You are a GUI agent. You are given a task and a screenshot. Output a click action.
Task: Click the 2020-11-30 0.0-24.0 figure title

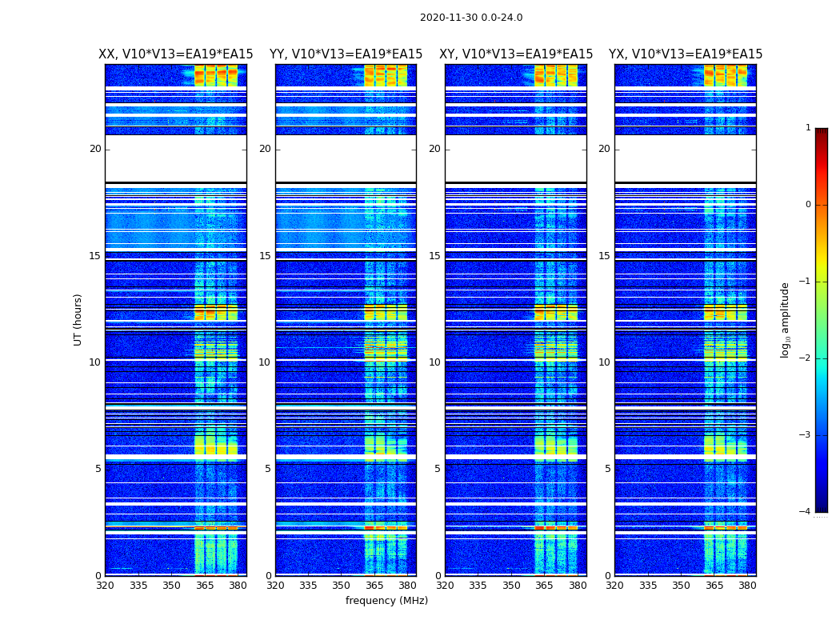click(x=471, y=18)
